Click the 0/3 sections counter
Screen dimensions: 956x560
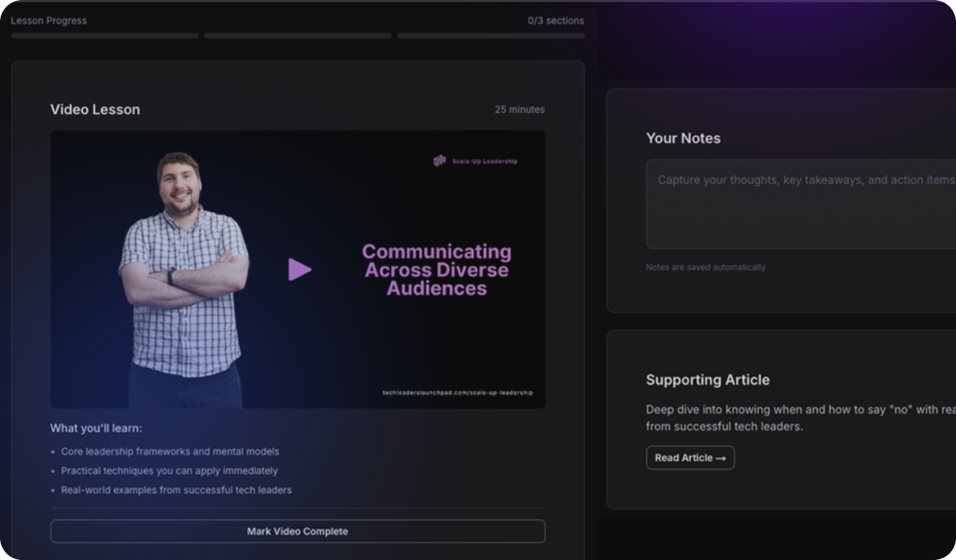pos(555,21)
